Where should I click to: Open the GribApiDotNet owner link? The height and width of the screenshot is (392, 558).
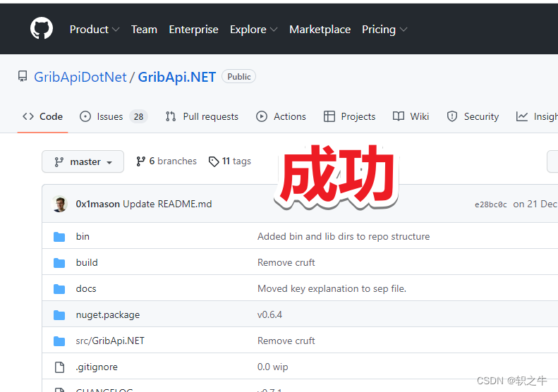80,77
